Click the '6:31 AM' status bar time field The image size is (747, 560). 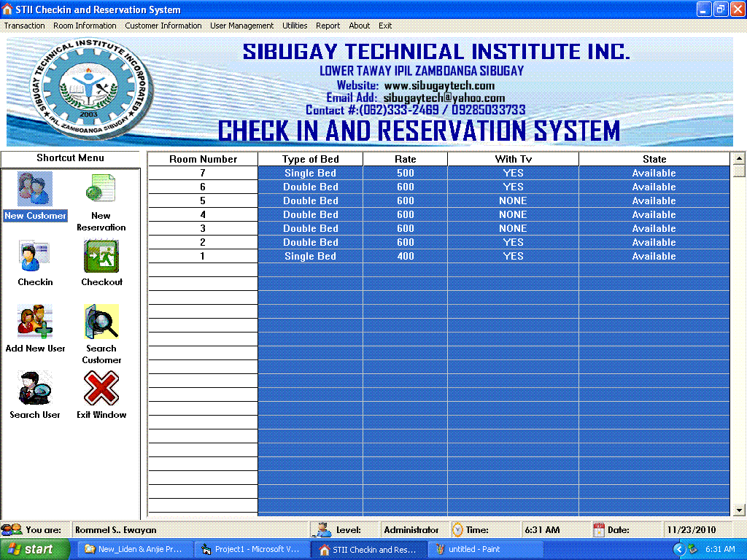(555, 529)
